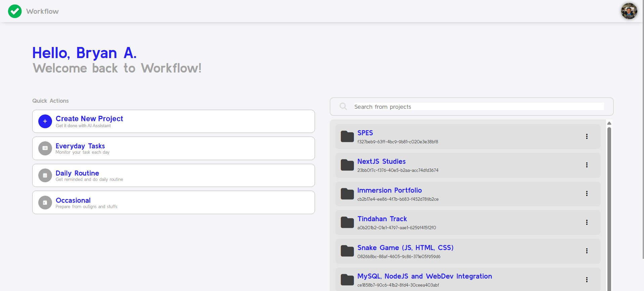
Task: Open the MySQL, NodeJS and WebDev Integration project
Action: pyautogui.click(x=424, y=276)
